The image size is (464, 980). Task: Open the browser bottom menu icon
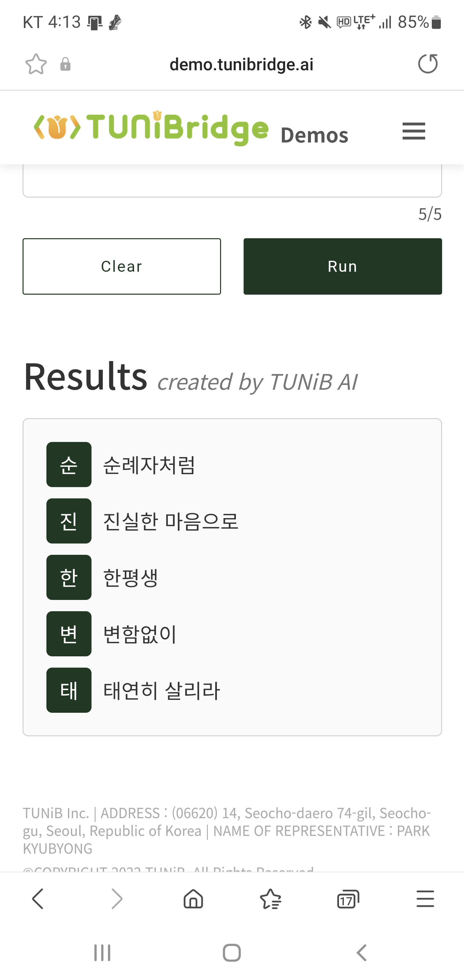[x=425, y=899]
